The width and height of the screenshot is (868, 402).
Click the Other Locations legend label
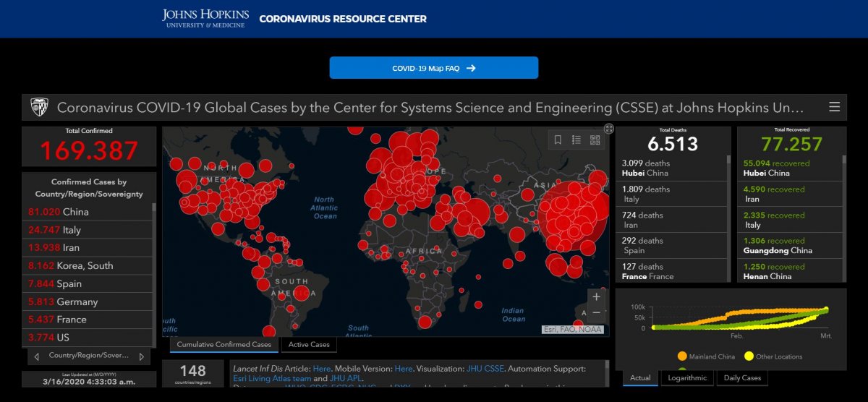click(x=780, y=356)
